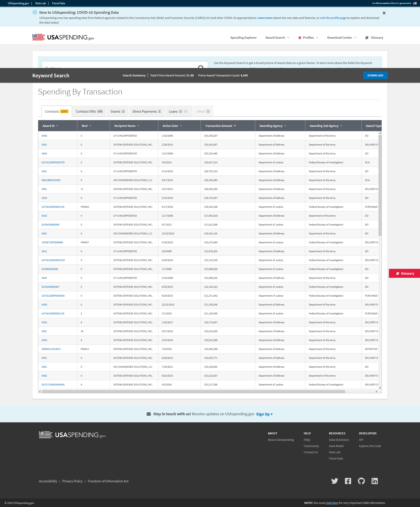The image size is (420, 507).
Task: Open award 0046 link
Action: [x=44, y=136]
